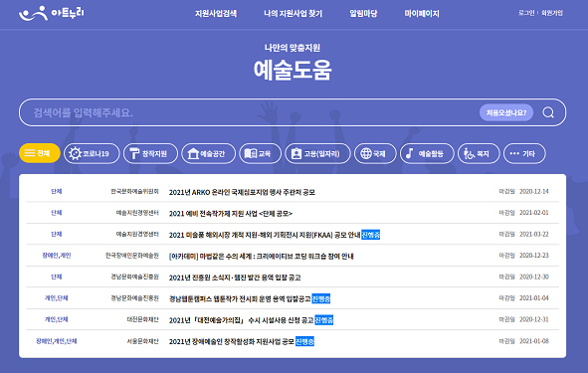Screen dimensions: 588x373
Task: Click the 로그인 link
Action: [526, 13]
